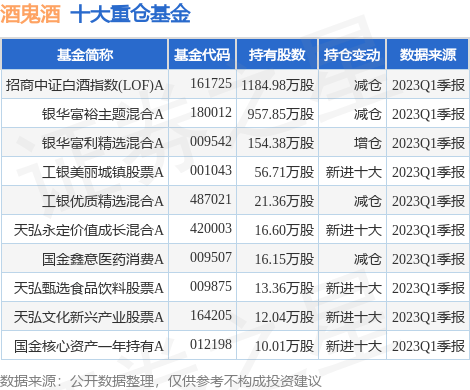This screenshot has height=390, width=470.
Task: Click 1184.98万股 holding value
Action: tap(278, 85)
